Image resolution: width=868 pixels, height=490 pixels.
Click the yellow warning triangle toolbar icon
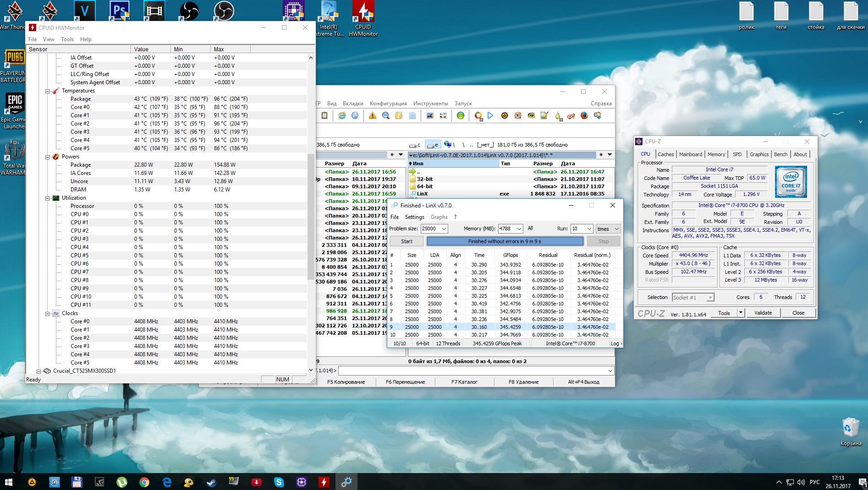point(373,116)
